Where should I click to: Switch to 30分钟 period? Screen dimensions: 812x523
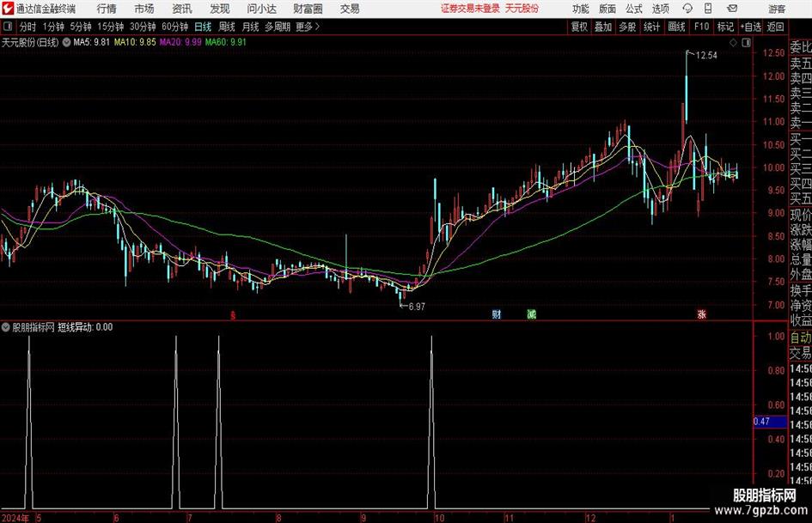click(x=143, y=27)
